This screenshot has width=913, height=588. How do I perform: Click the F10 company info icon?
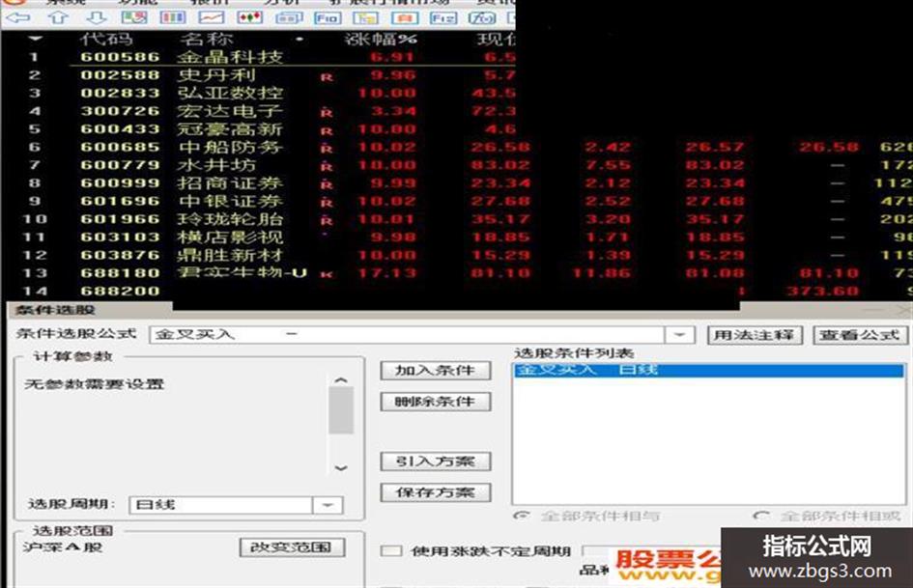click(x=328, y=18)
